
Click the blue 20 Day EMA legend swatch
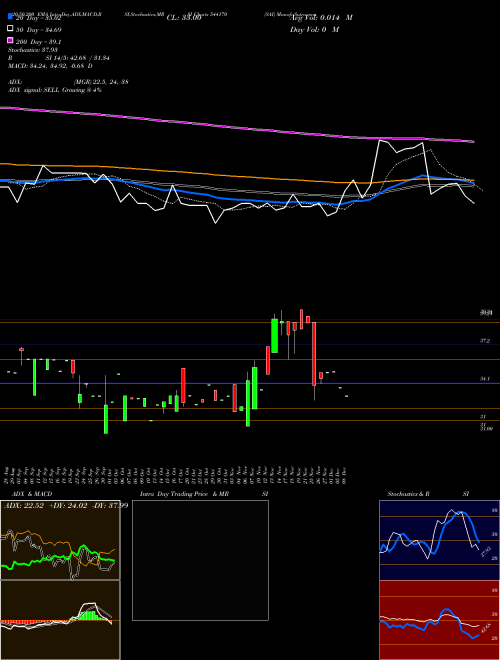click(x=11, y=17)
